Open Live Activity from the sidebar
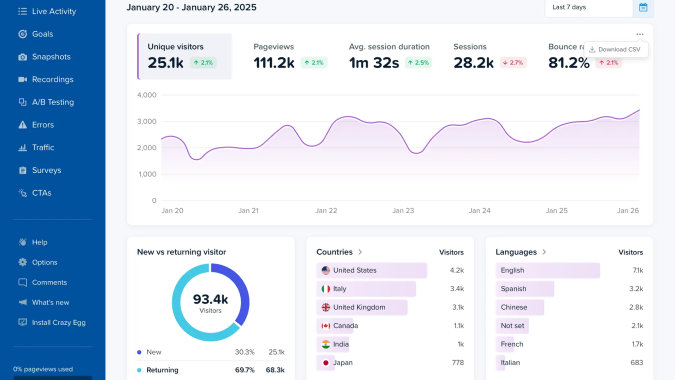 coord(53,11)
